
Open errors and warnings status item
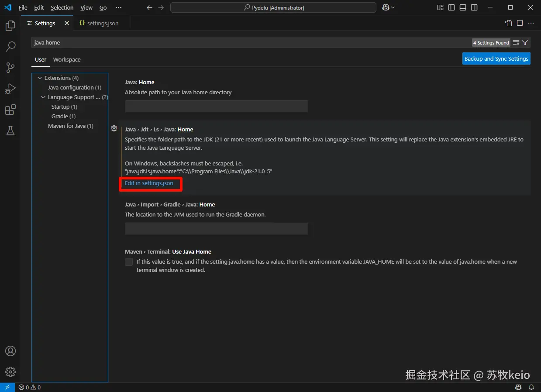(30, 387)
